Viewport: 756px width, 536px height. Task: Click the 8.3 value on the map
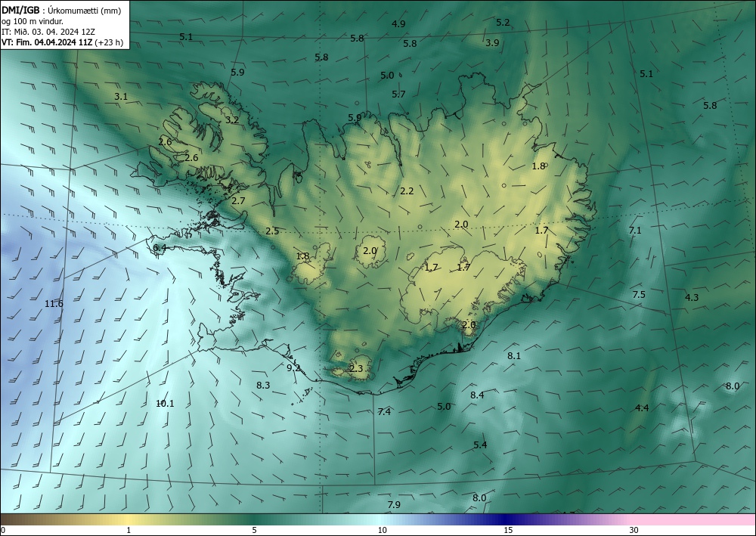tap(263, 385)
